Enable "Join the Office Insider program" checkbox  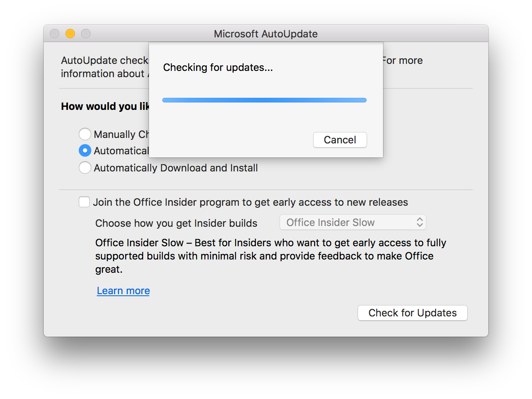[x=84, y=202]
